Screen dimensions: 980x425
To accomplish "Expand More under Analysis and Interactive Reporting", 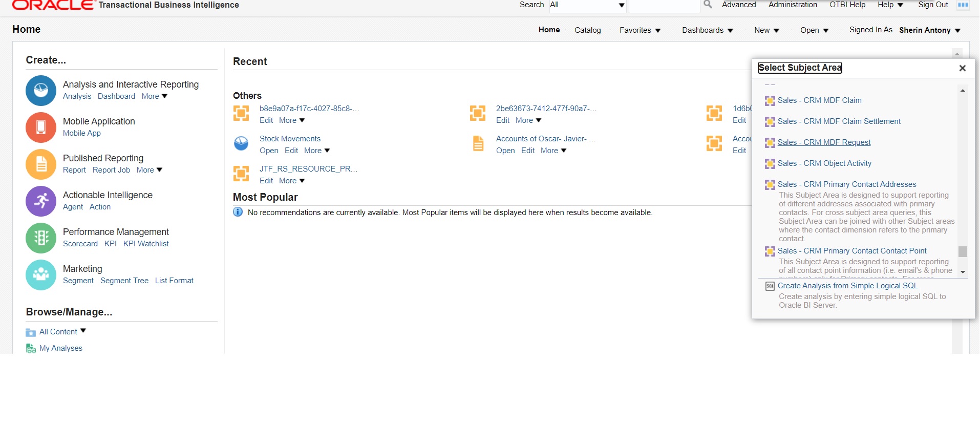I will [155, 96].
